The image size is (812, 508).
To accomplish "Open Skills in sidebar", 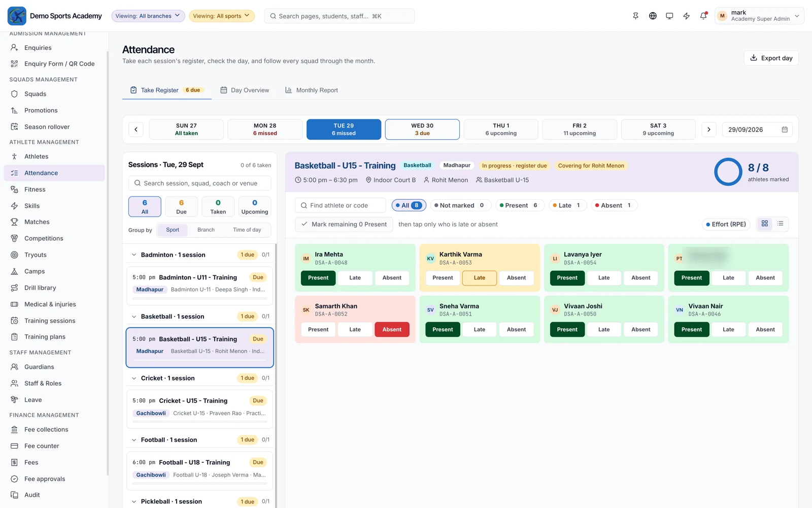I will click(54, 206).
